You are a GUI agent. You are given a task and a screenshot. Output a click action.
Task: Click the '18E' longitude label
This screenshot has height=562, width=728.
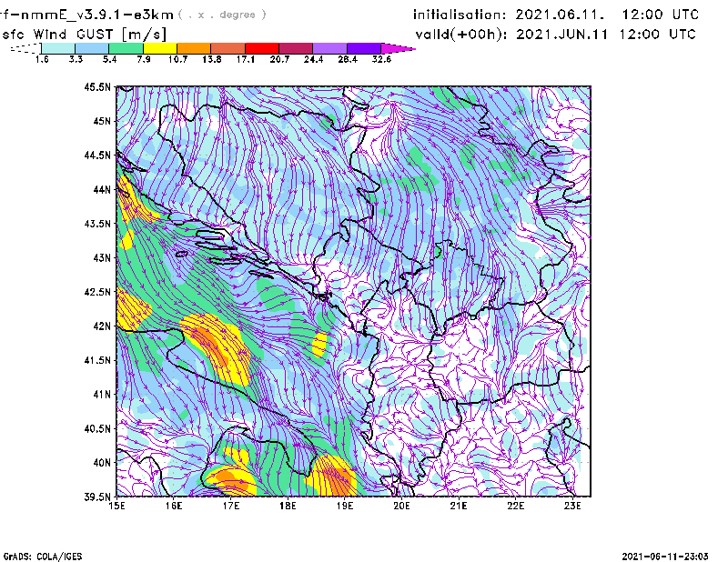pos(288,506)
